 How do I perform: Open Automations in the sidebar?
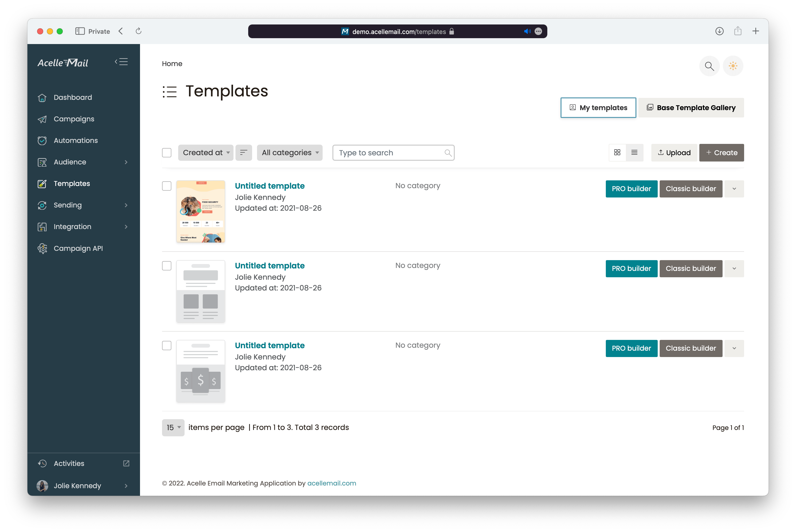(76, 140)
